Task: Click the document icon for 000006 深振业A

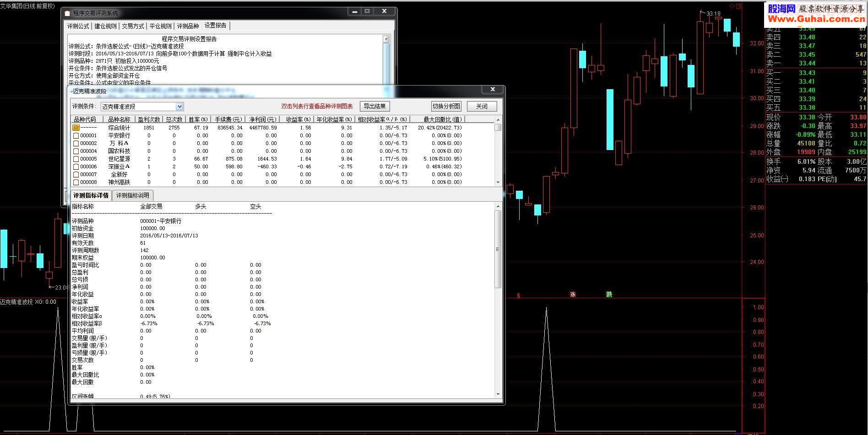Action: click(76, 166)
